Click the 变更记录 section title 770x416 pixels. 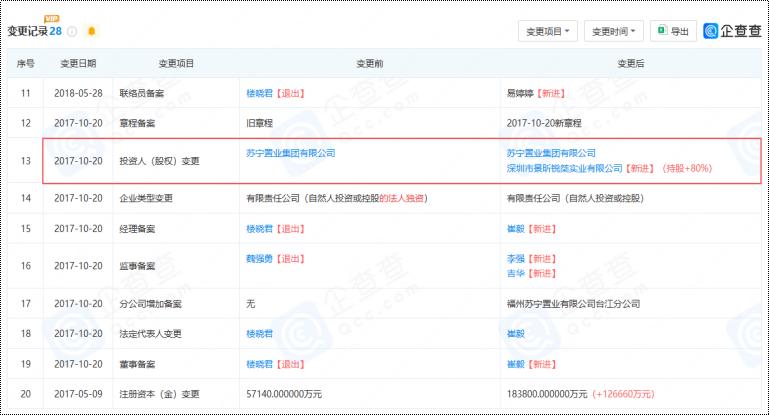(x=28, y=31)
